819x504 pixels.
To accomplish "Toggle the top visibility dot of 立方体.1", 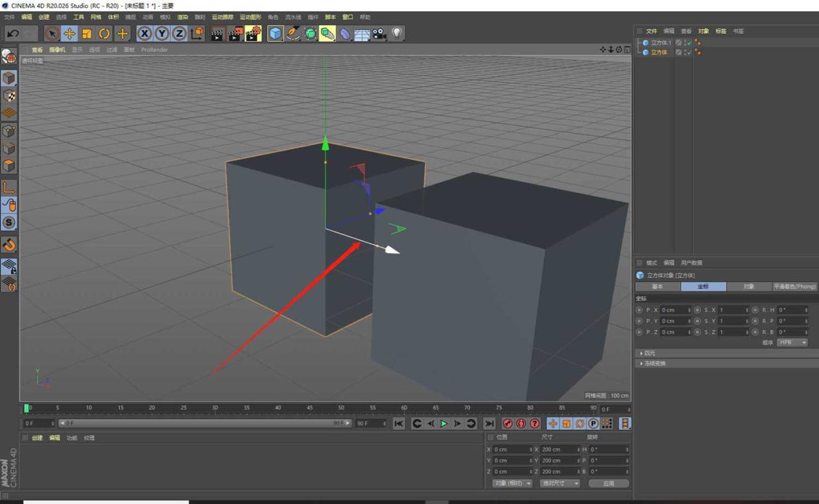I will pos(697,40).
